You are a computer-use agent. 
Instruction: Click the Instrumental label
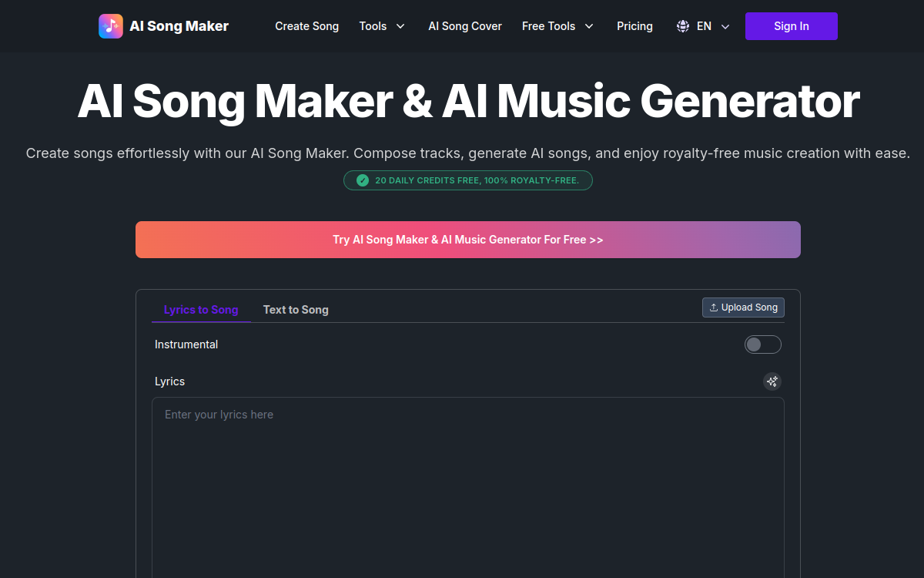186,344
